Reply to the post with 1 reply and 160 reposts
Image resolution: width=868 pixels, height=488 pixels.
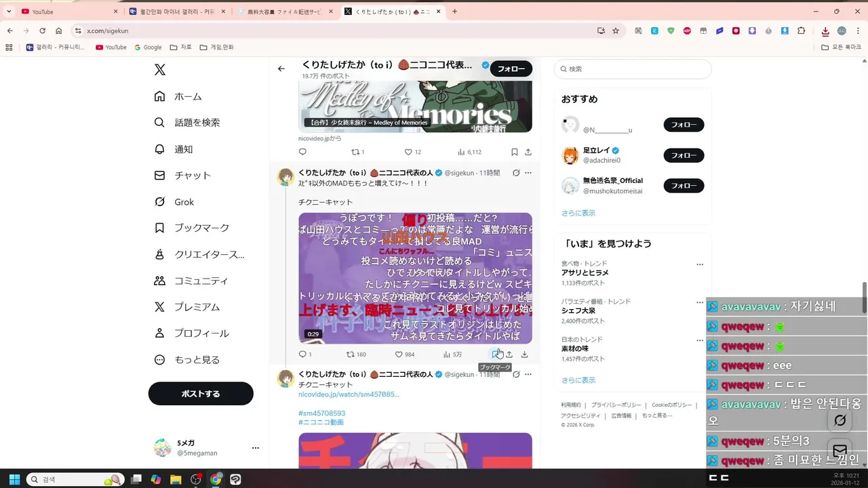305,354
